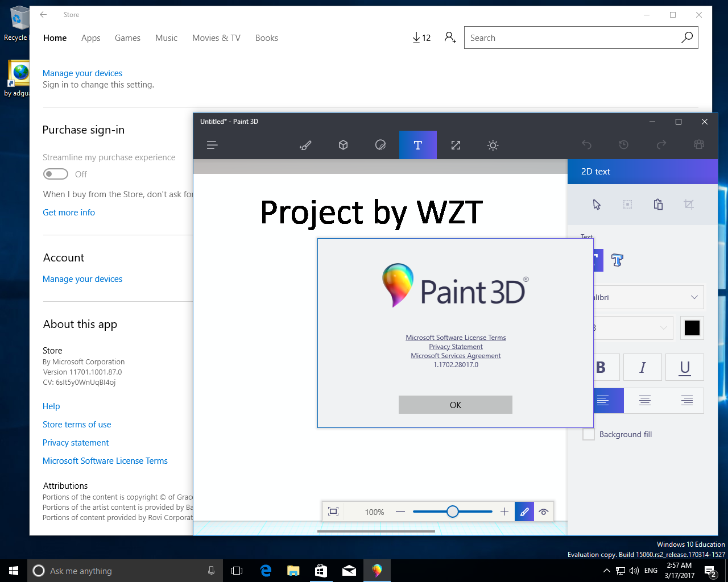Select the Brushes tool in Paint 3D
This screenshot has width=728, height=582.
tap(305, 145)
